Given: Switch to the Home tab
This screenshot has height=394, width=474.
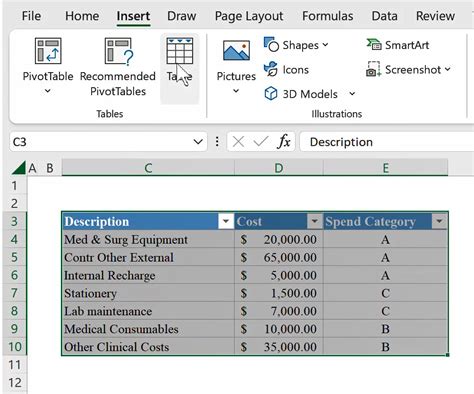Looking at the screenshot, I should [x=82, y=16].
